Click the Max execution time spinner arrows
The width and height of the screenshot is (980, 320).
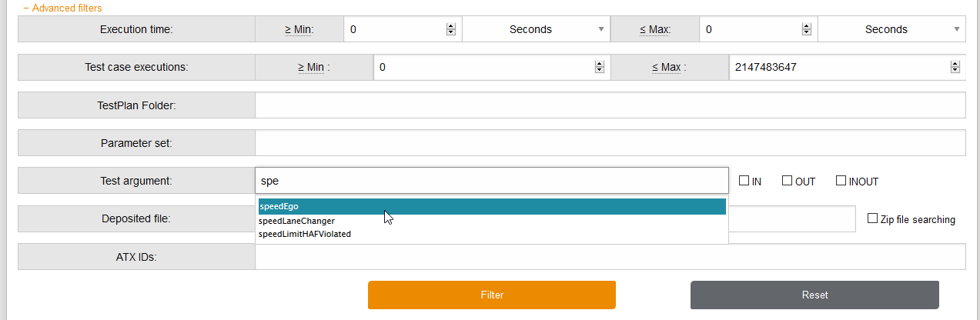[807, 29]
